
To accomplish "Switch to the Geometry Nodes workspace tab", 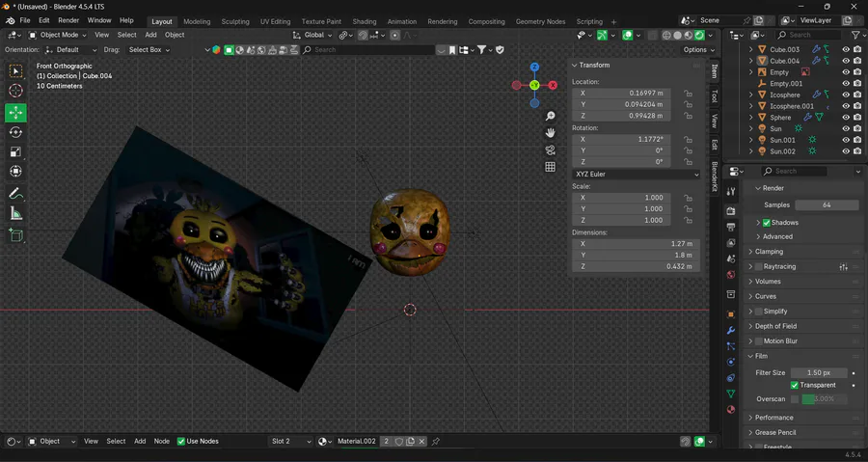I will click(x=540, y=21).
